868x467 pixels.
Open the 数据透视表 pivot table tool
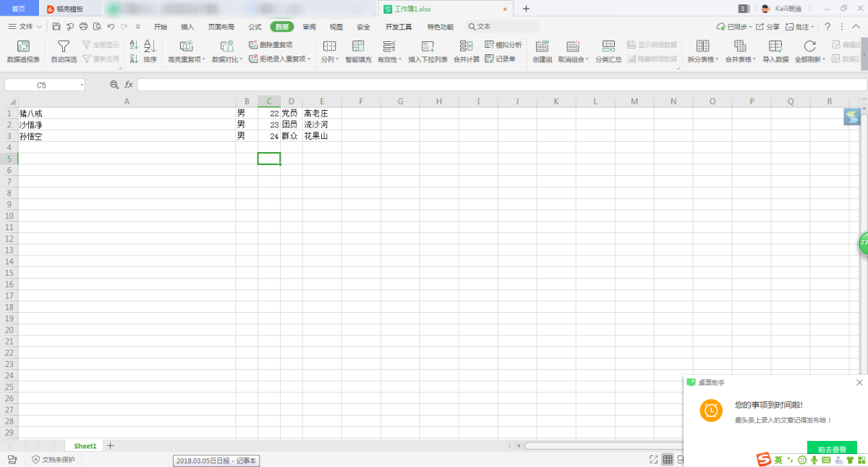(x=23, y=51)
